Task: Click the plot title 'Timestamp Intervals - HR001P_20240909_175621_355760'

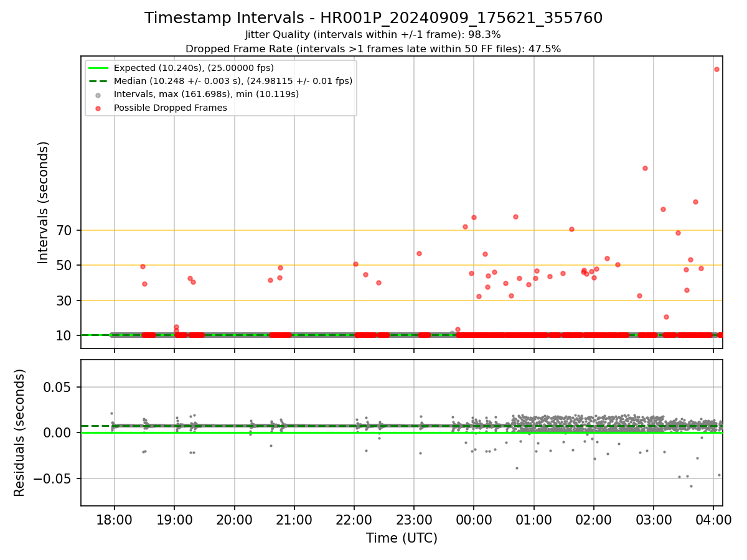Action: (374, 18)
